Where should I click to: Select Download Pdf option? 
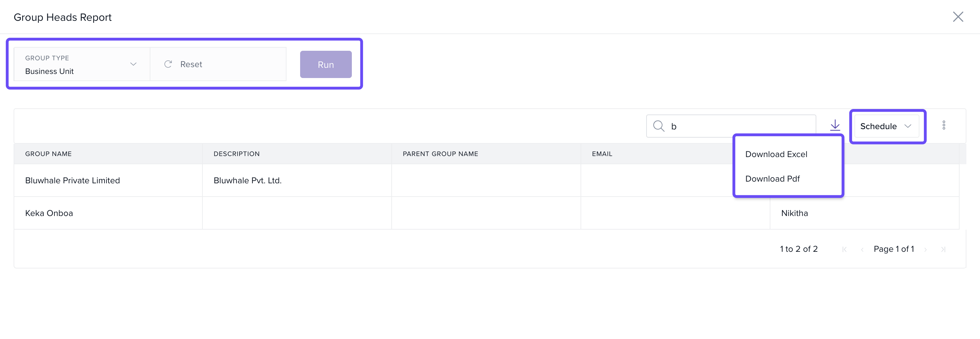point(772,179)
